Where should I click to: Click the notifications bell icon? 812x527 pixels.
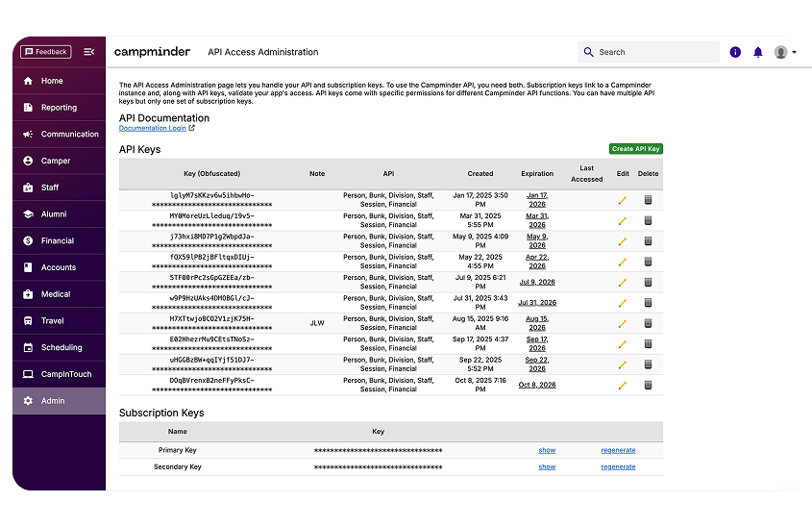pyautogui.click(x=758, y=52)
